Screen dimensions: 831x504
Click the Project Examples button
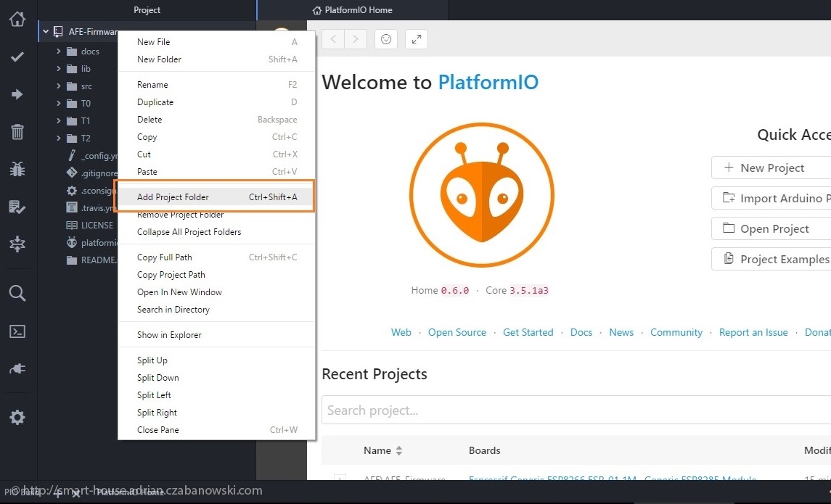coord(771,259)
